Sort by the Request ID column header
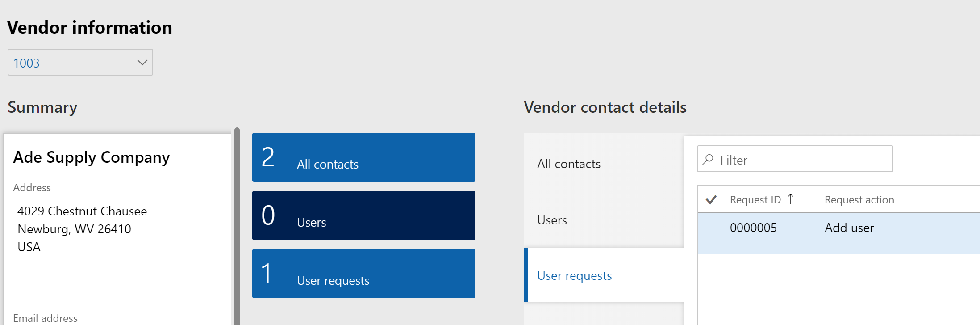The height and width of the screenshot is (325, 980). coord(755,200)
